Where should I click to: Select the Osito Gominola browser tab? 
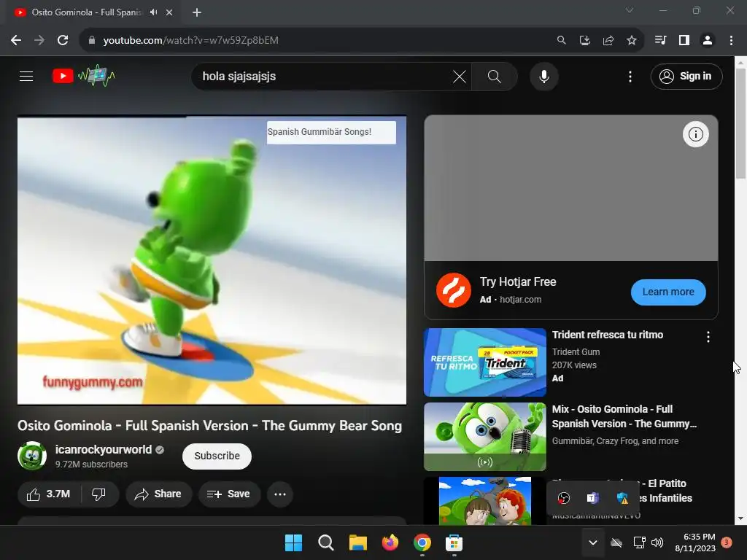tap(86, 12)
